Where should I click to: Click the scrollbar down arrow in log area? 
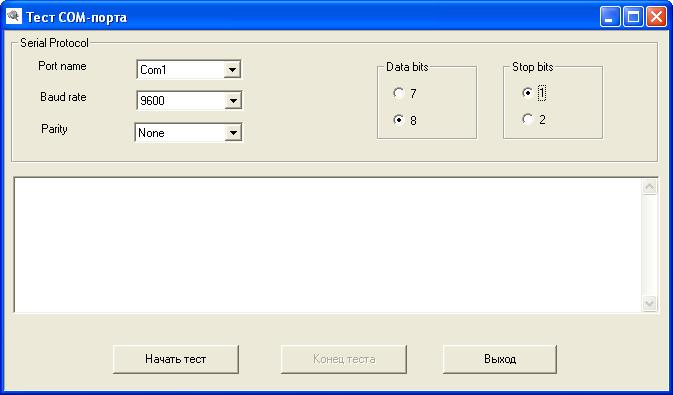click(x=649, y=304)
